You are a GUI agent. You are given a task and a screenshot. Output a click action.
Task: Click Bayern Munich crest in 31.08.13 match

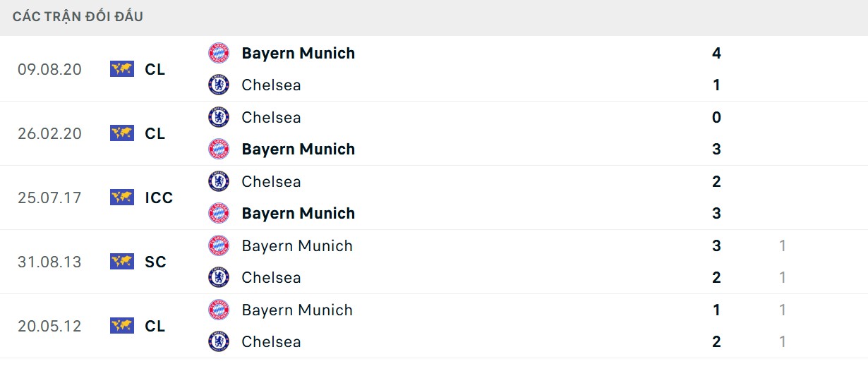point(219,245)
